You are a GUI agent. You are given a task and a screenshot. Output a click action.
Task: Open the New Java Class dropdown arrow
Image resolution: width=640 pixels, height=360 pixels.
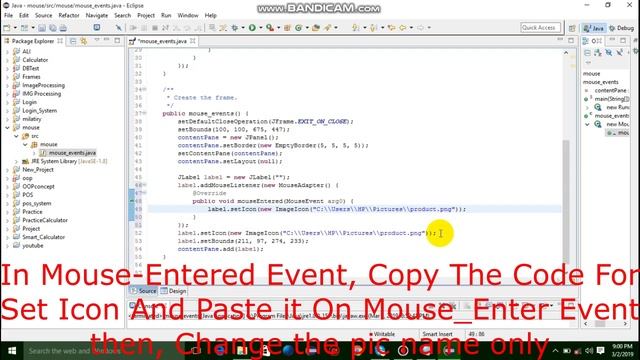click(x=307, y=28)
